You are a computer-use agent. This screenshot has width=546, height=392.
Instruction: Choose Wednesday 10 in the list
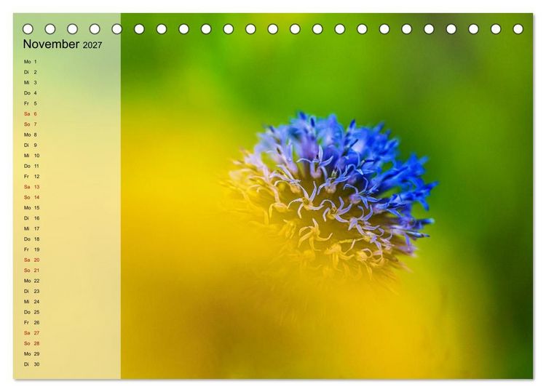[32, 156]
